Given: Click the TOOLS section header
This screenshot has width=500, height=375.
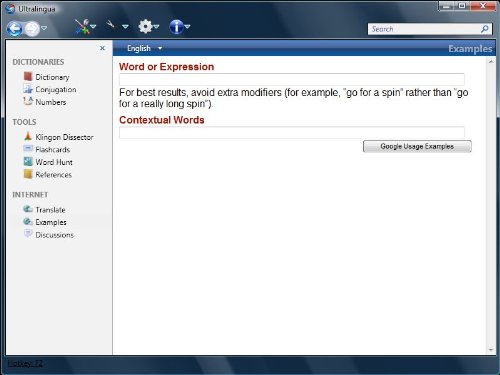Looking at the screenshot, I should [x=24, y=122].
